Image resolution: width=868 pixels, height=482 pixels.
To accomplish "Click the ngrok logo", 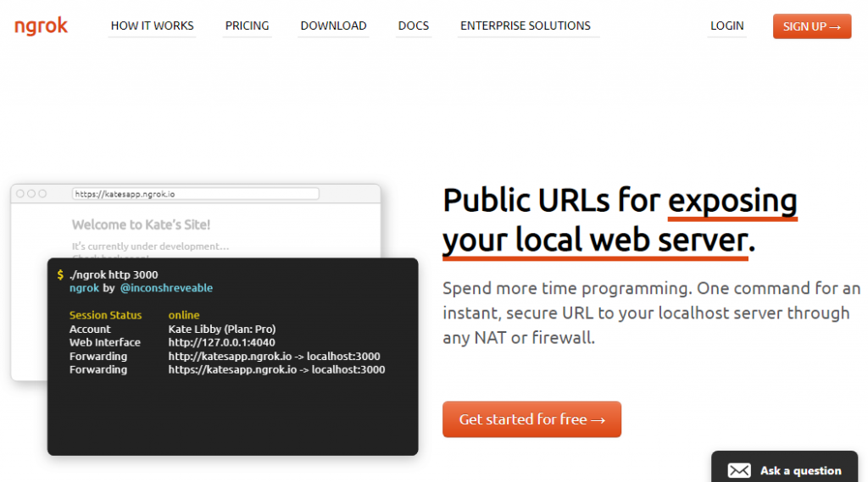I will pyautogui.click(x=41, y=25).
